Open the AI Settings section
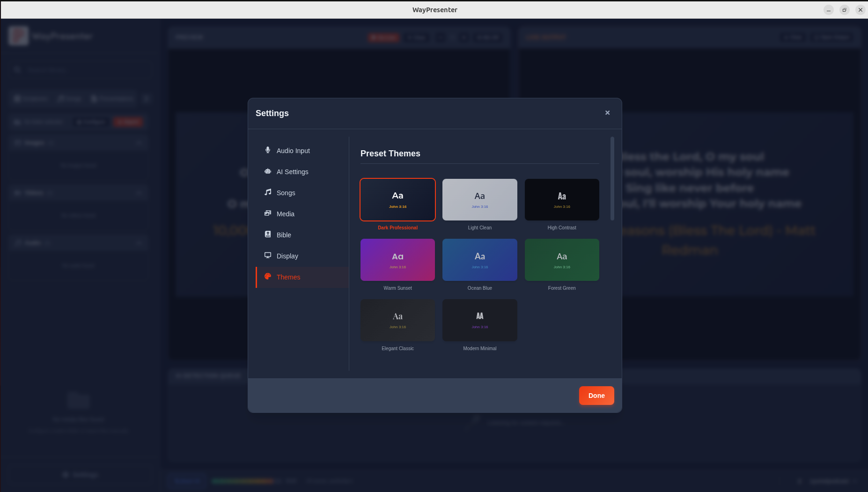This screenshot has height=492, width=868. tap(292, 172)
